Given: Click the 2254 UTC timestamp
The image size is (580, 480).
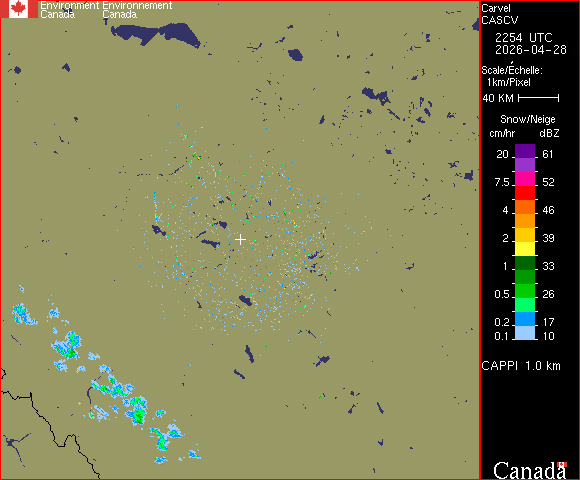Looking at the screenshot, I should (523, 38).
